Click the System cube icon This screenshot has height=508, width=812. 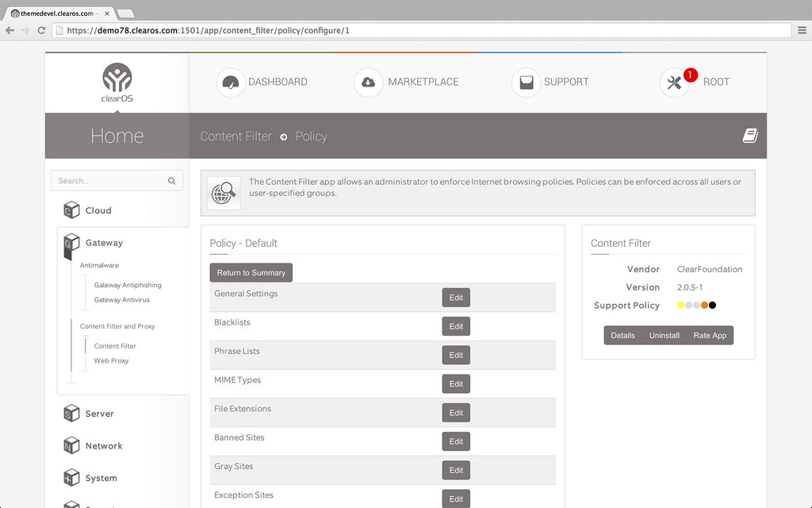[71, 477]
